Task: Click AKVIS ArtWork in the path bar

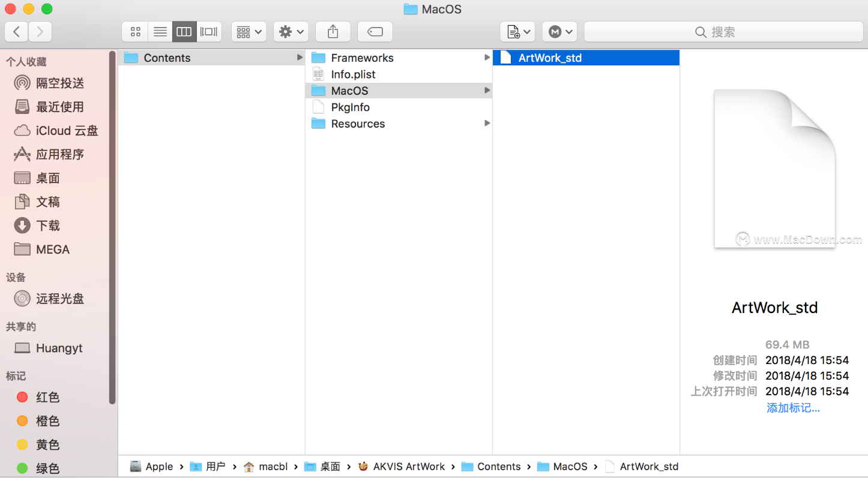Action: (x=402, y=467)
